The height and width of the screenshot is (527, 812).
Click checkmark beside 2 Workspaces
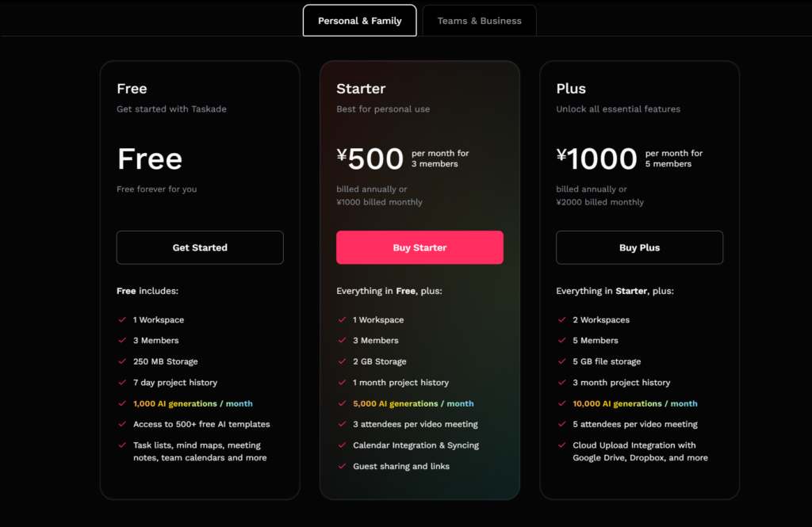(x=562, y=319)
